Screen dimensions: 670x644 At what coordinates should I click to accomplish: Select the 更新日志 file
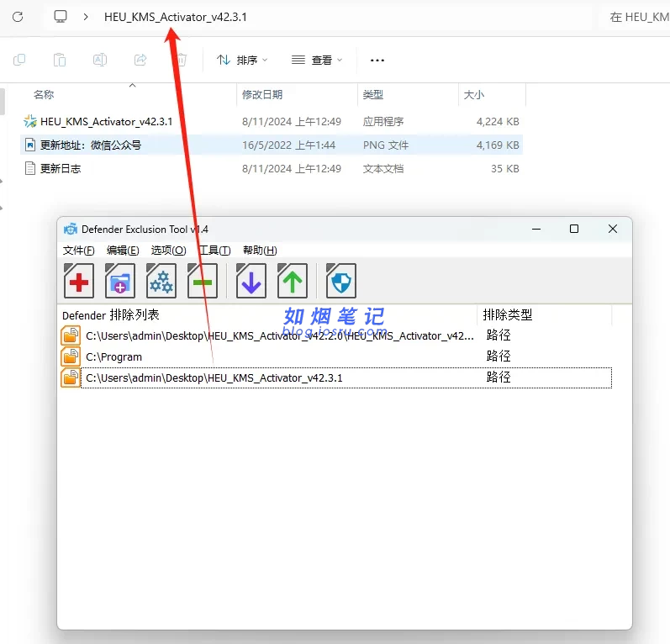[x=61, y=169]
